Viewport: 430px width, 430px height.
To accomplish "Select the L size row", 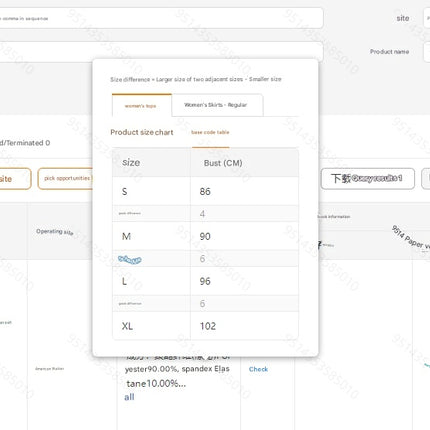I will pos(205,281).
